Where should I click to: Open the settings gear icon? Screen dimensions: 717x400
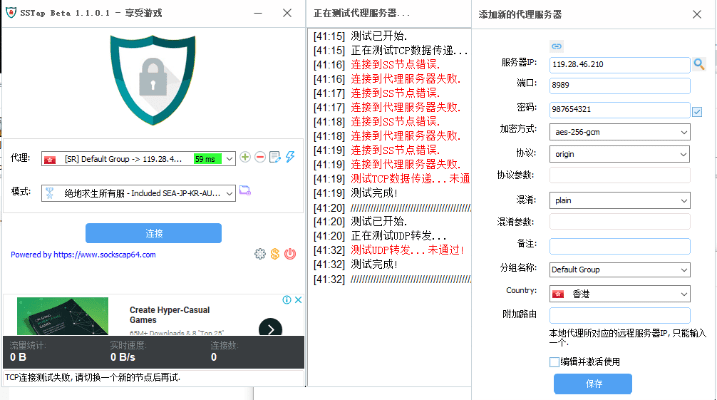point(260,254)
